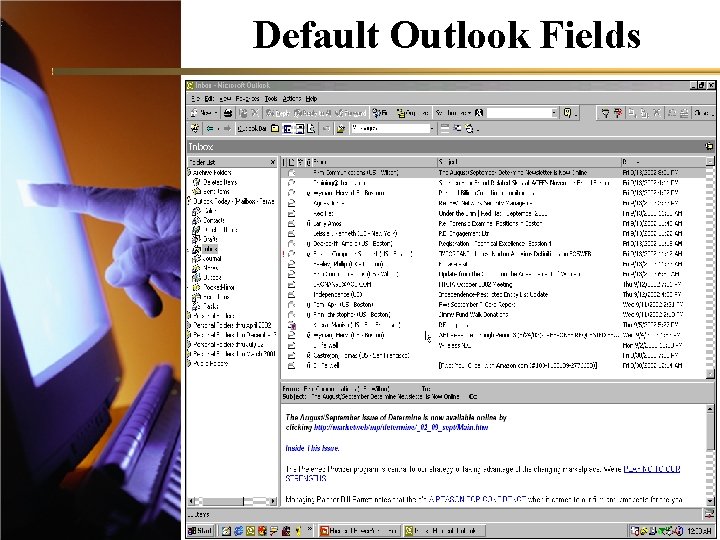Image resolution: width=720 pixels, height=540 pixels.
Task: Open Internet Explorer quick launch icon
Action: coord(238,531)
